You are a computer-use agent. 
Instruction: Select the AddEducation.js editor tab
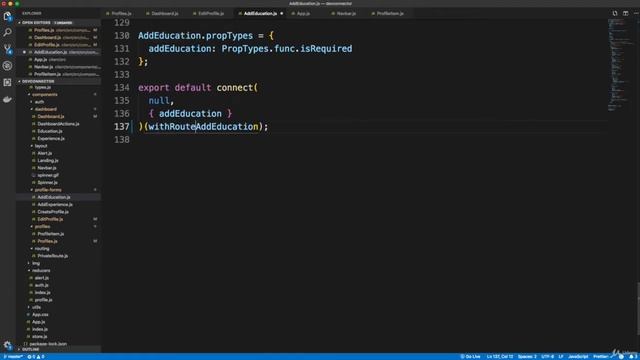coord(260,13)
